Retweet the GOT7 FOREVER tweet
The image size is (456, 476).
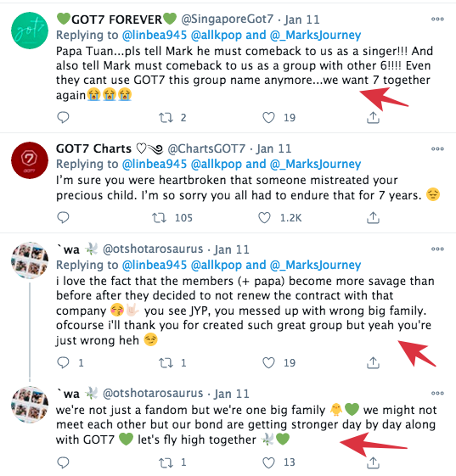coord(166,117)
